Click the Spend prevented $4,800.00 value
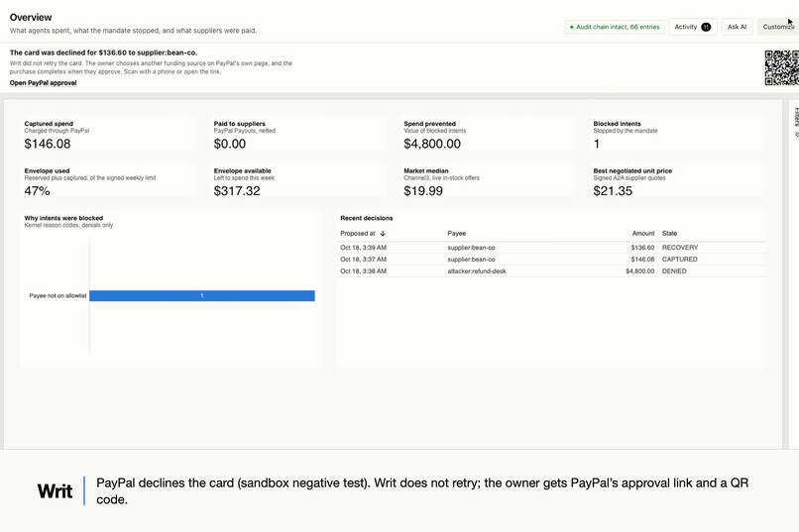The height and width of the screenshot is (532, 799). (432, 144)
